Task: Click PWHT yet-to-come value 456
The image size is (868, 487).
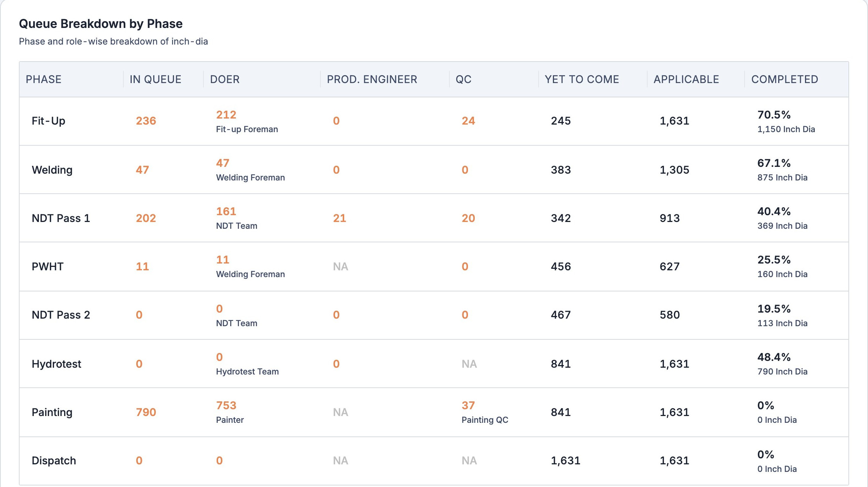Action: (x=561, y=267)
